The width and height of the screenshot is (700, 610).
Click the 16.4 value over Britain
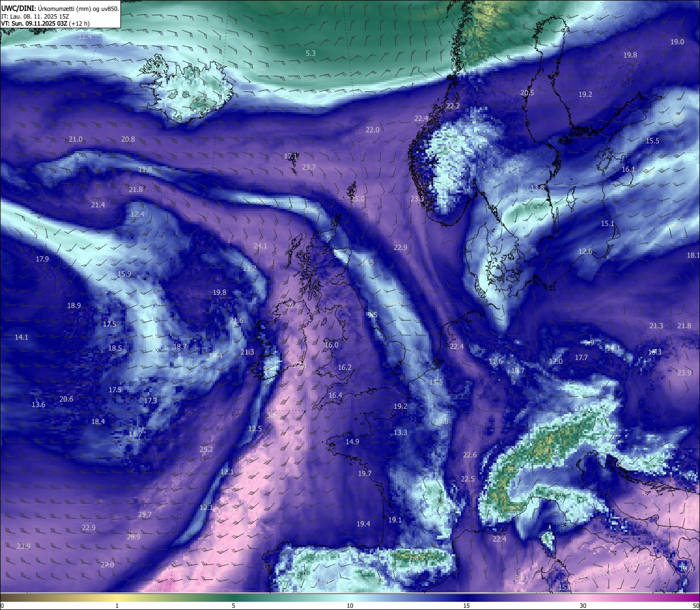click(335, 395)
